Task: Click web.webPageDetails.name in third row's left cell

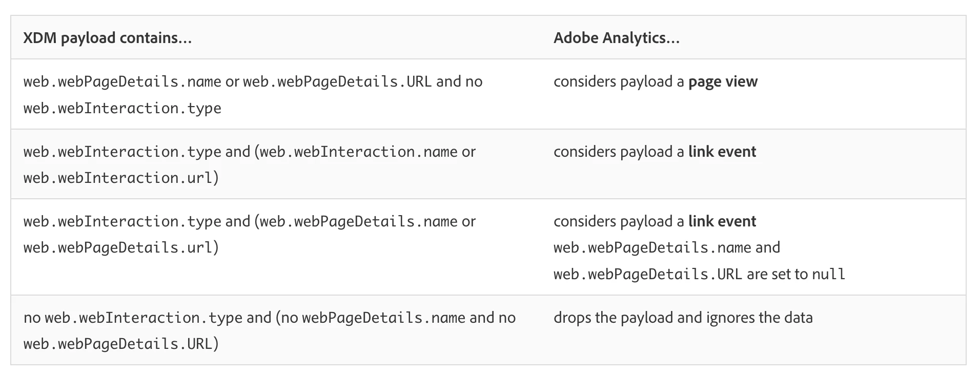Action: (x=358, y=221)
